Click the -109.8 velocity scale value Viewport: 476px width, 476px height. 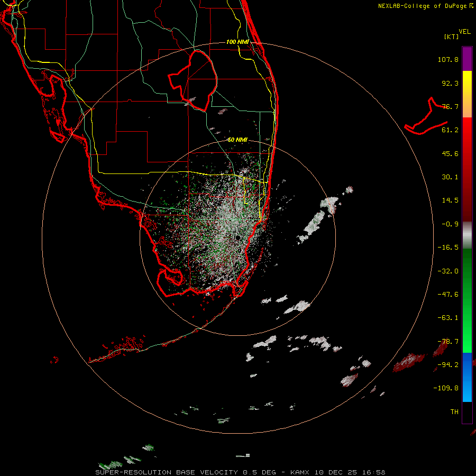[x=446, y=388]
